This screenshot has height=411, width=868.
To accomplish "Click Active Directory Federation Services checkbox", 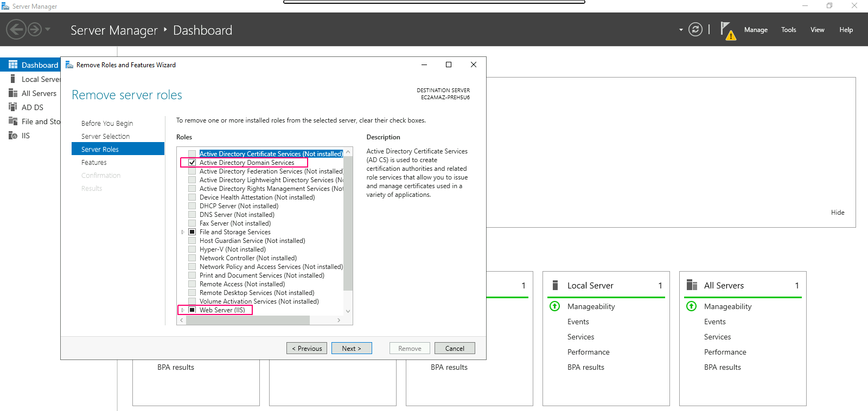I will (192, 171).
